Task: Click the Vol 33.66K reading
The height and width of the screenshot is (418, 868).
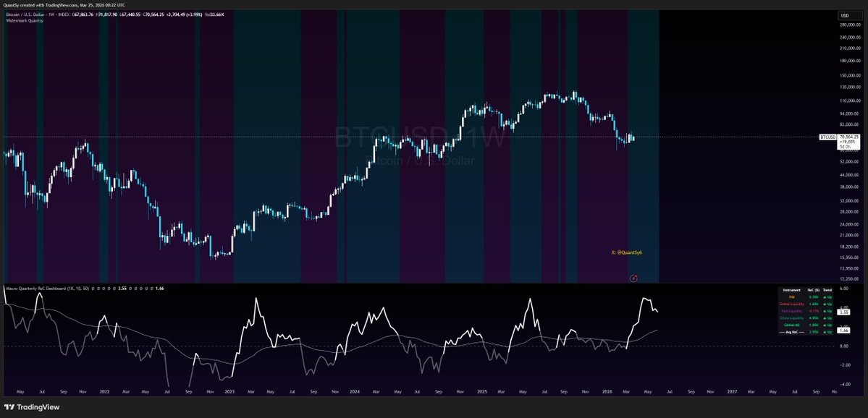Action: [x=214, y=15]
